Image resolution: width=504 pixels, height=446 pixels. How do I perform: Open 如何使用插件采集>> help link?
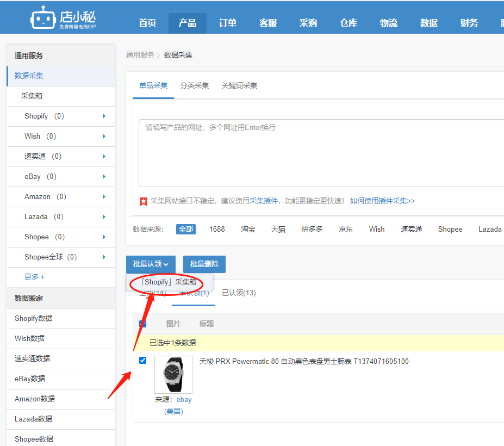pos(383,201)
